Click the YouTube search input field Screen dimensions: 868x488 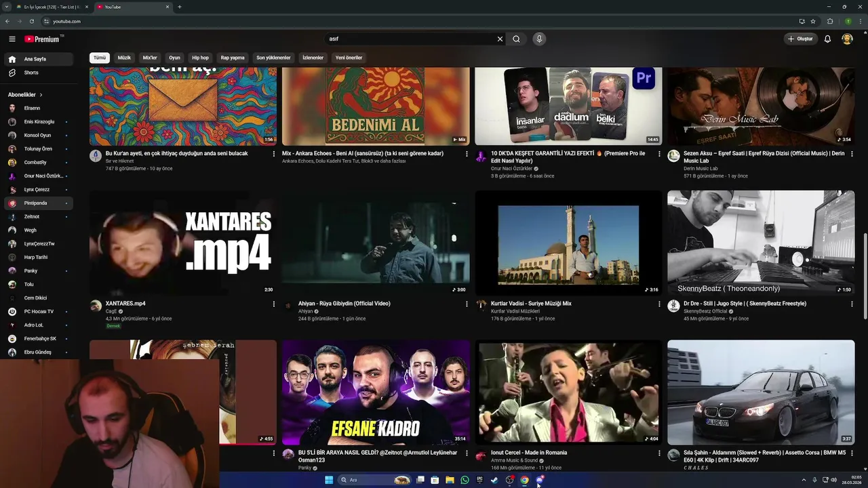[410, 39]
